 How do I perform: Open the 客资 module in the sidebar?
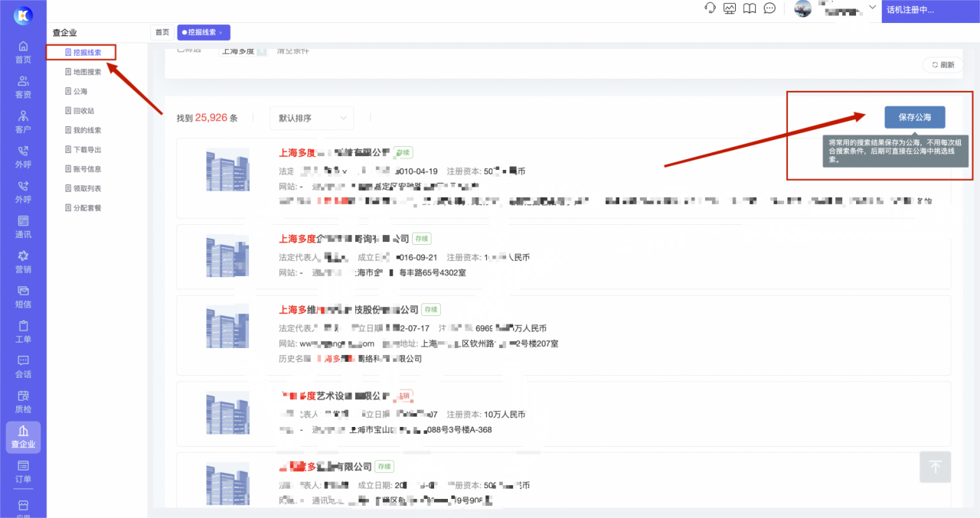pos(23,87)
